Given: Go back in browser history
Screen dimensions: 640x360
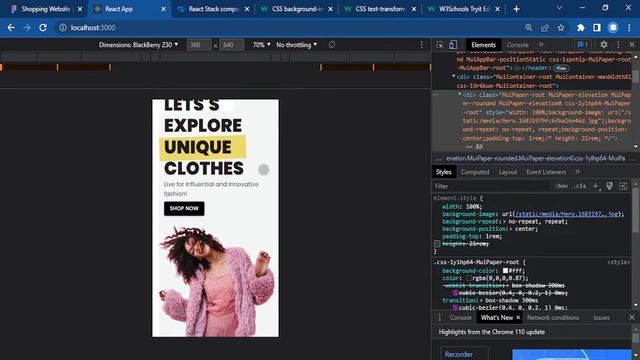Looking at the screenshot, I should click(11, 27).
